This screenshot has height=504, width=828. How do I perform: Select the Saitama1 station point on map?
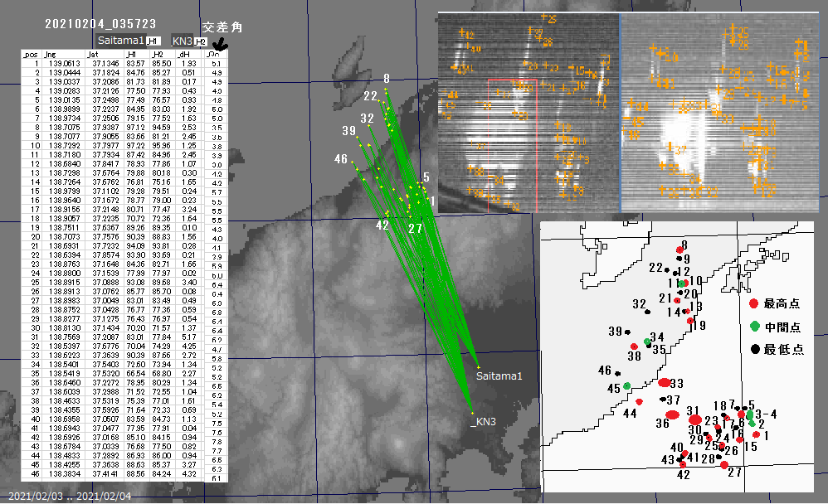coord(479,366)
